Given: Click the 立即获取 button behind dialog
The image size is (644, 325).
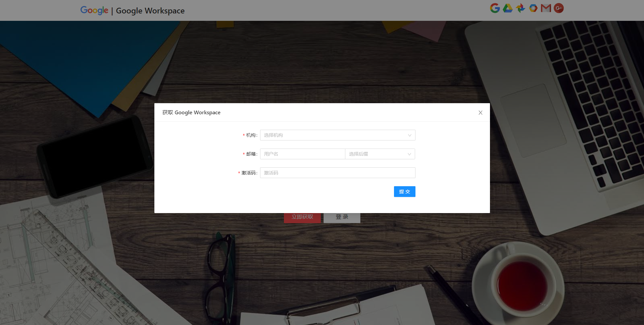Looking at the screenshot, I should [302, 217].
